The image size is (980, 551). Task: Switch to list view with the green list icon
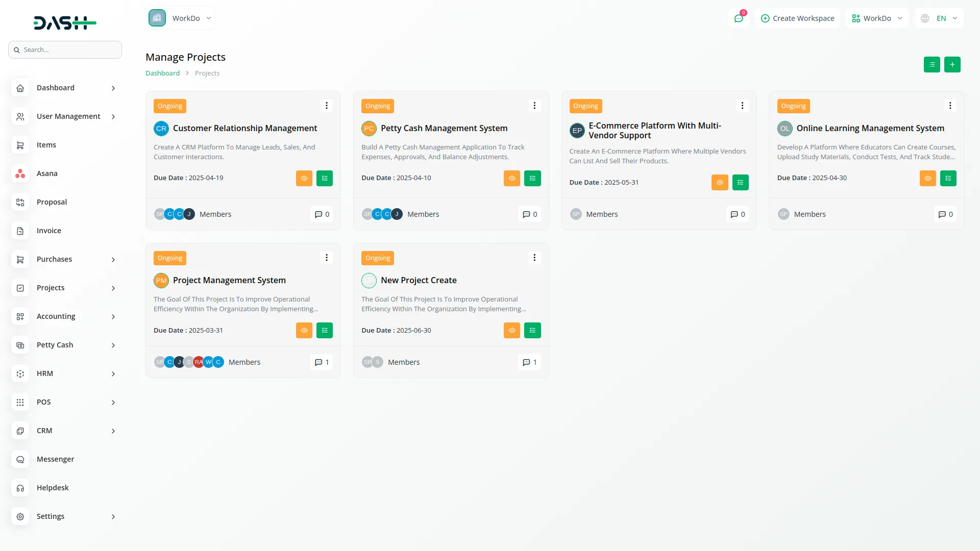pos(932,65)
